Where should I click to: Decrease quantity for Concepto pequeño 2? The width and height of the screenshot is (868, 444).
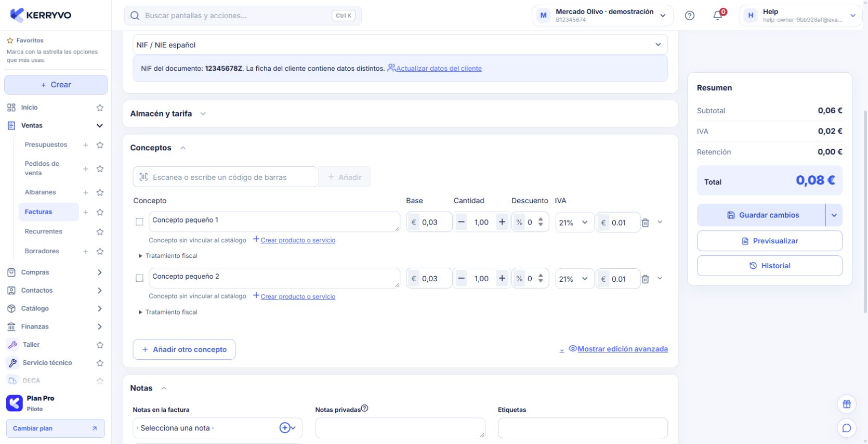tap(461, 278)
